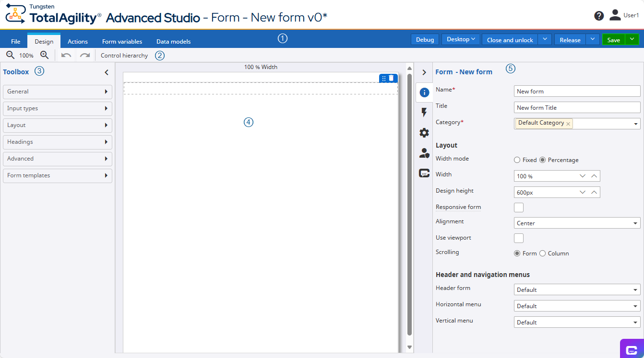Set Scrolling to Column
This screenshot has width=644, height=358.
542,253
